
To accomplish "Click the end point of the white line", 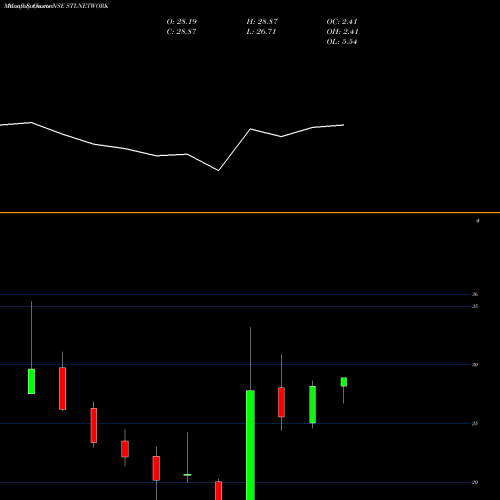I will click(x=344, y=125).
